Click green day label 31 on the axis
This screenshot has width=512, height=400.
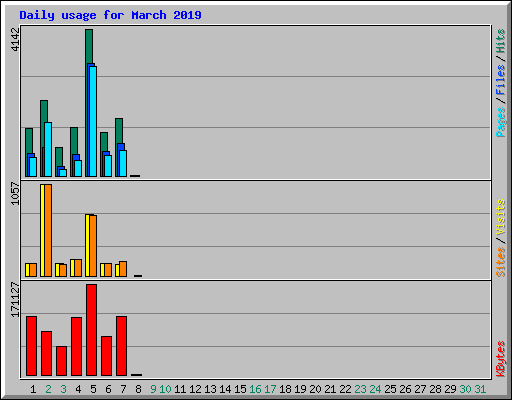click(x=480, y=389)
